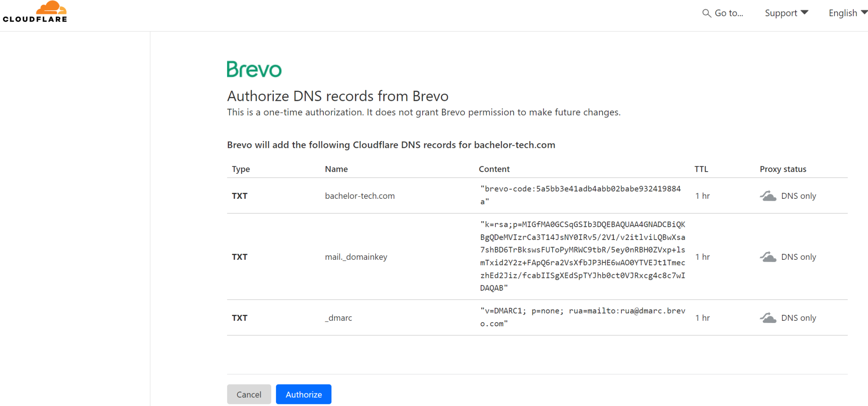
Task: Click the Cloudflare logo
Action: click(35, 12)
